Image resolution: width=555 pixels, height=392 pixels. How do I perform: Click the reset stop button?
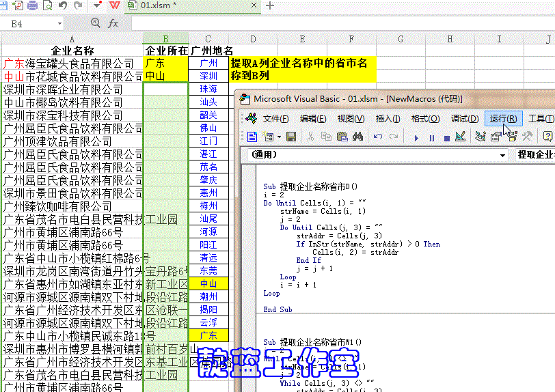pyautogui.click(x=447, y=139)
